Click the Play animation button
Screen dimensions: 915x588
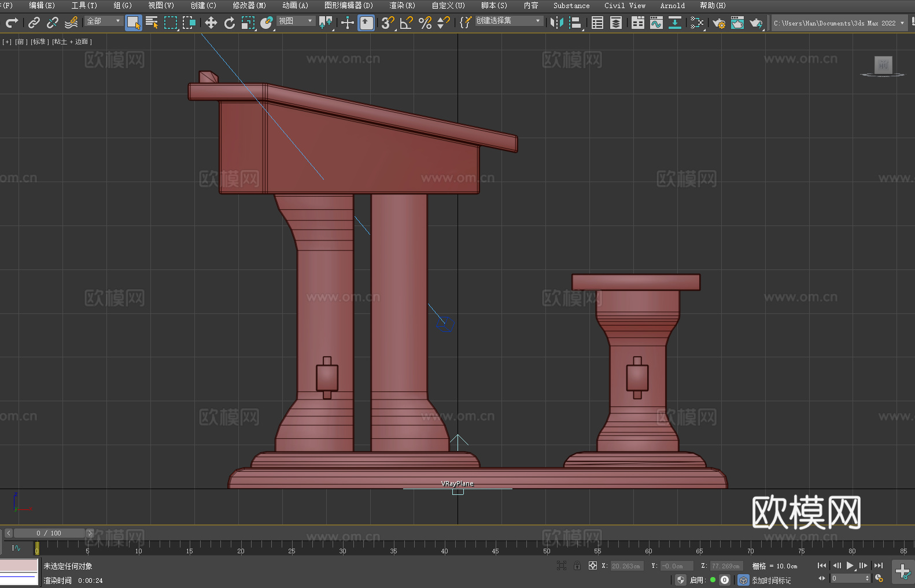click(850, 565)
